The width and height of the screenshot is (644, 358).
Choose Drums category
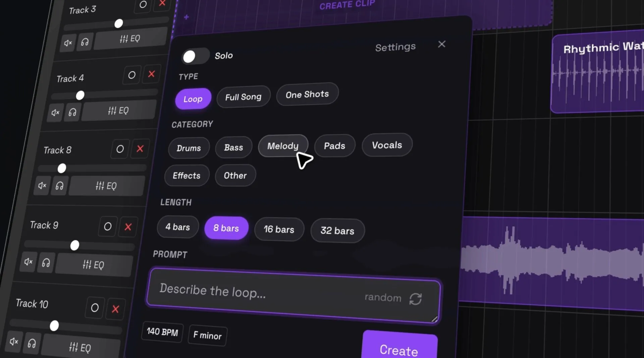point(189,148)
